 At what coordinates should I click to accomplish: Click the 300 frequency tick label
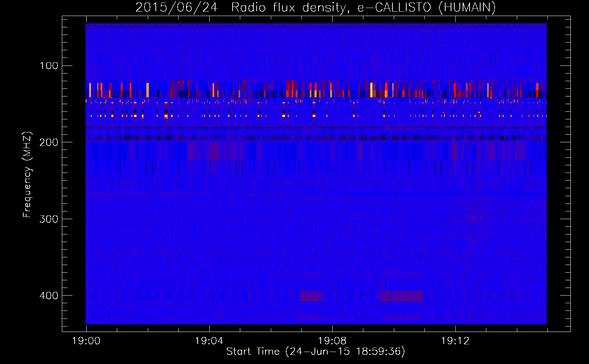49,219
